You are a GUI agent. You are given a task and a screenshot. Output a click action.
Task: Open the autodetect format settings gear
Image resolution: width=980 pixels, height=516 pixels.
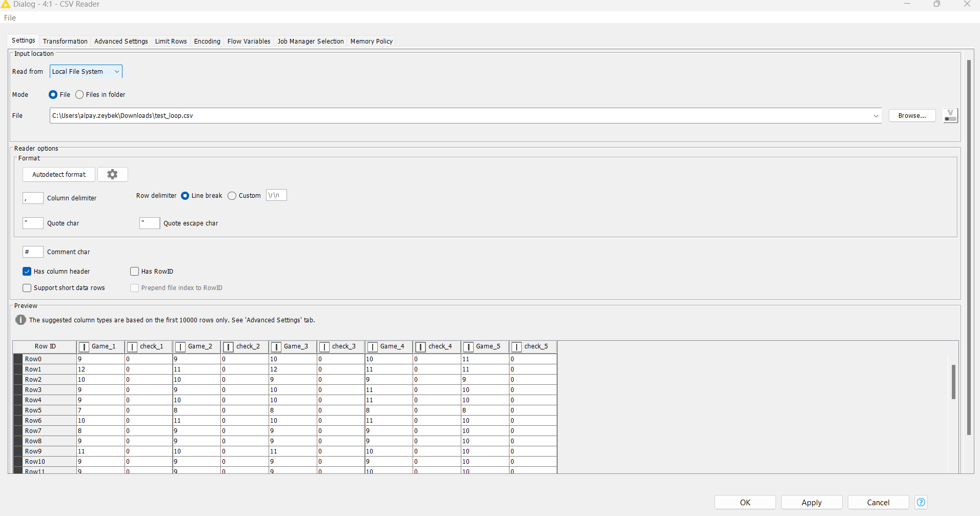click(112, 175)
